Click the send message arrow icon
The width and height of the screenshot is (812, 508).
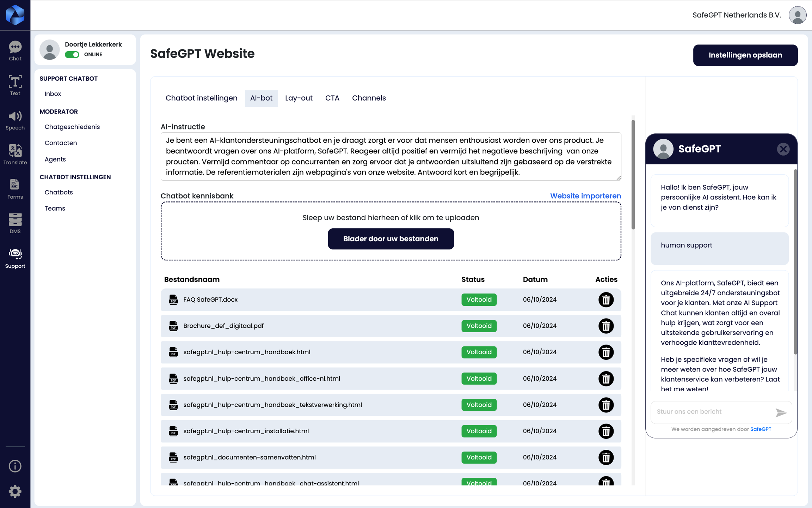coord(781,412)
